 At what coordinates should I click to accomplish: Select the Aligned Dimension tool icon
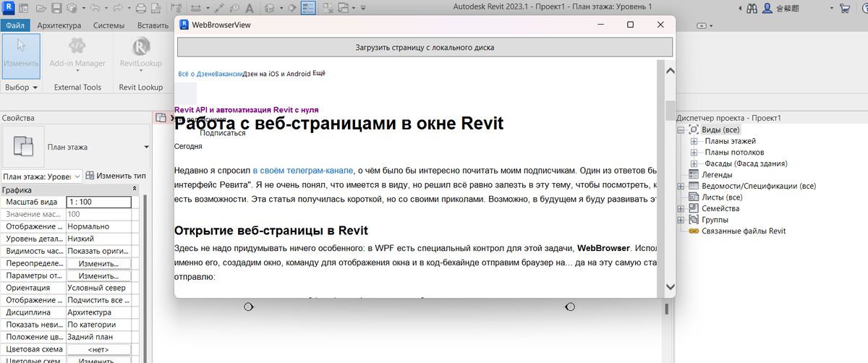[x=218, y=8]
